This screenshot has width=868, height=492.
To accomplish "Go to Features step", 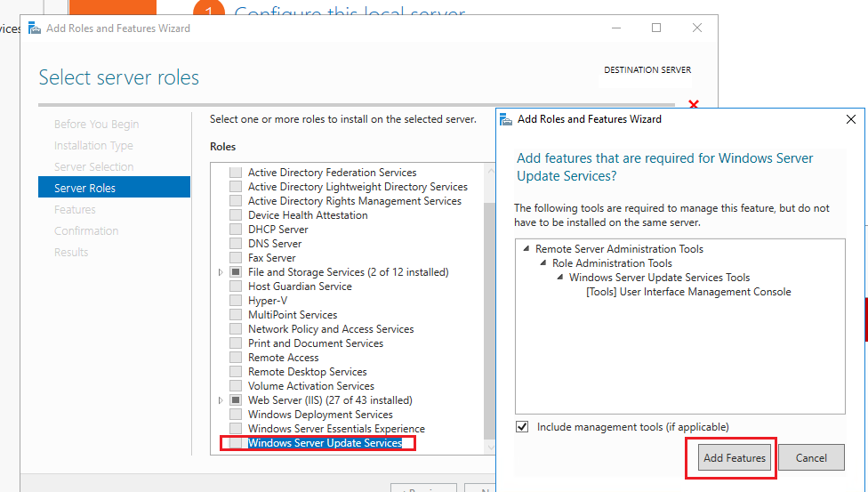I will click(x=75, y=209).
